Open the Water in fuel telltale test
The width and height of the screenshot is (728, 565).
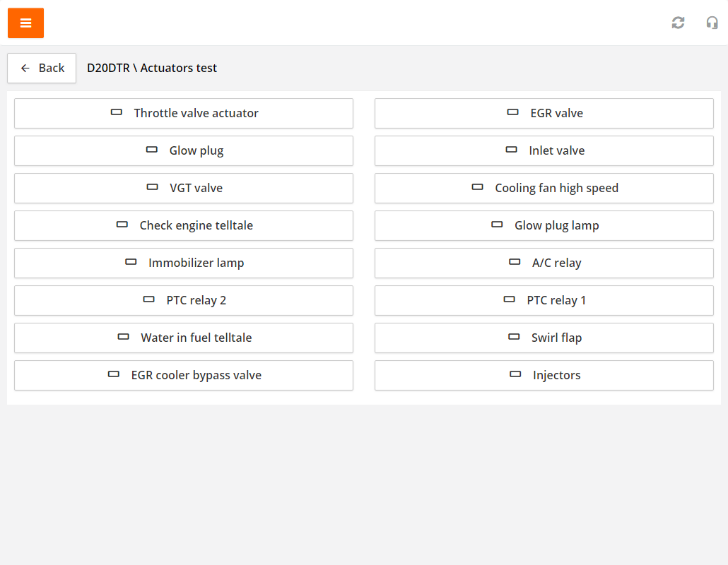tap(184, 338)
